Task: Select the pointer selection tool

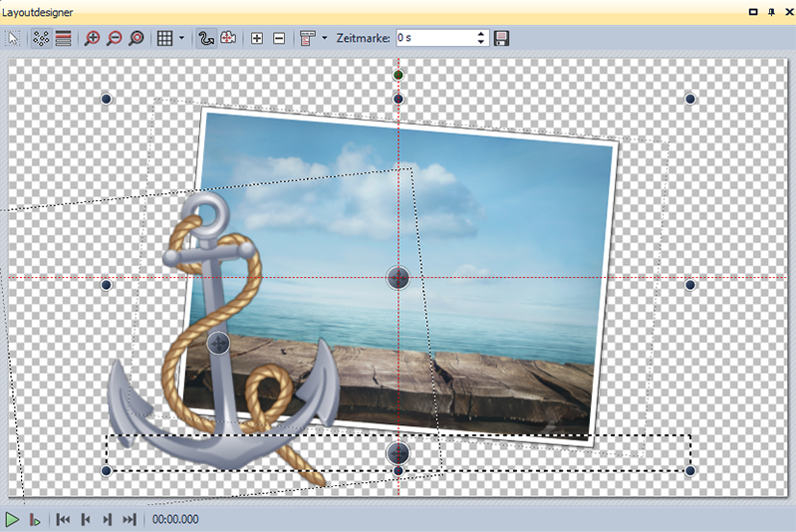Action: pos(14,38)
